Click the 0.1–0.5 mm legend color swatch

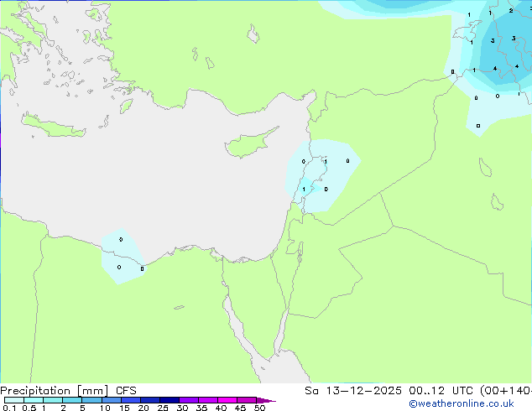tap(14, 400)
